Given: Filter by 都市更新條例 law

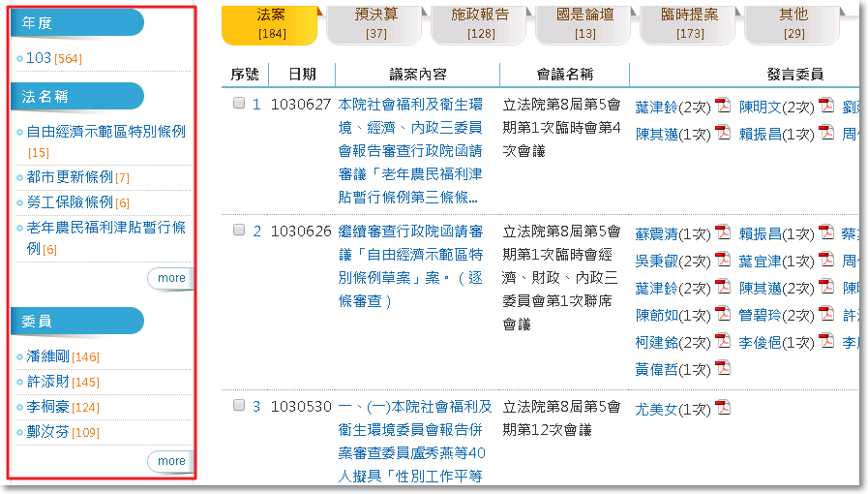Looking at the screenshot, I should point(70,177).
